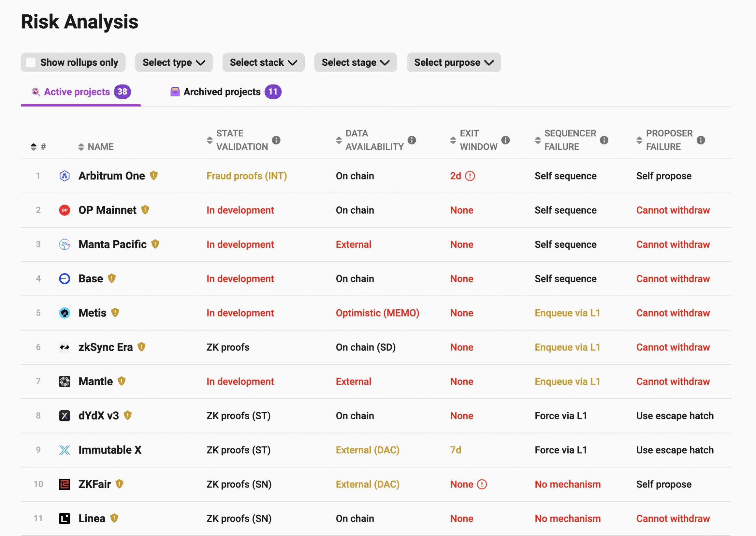Expand the Select stage dropdown
756x536 pixels.
pos(356,63)
